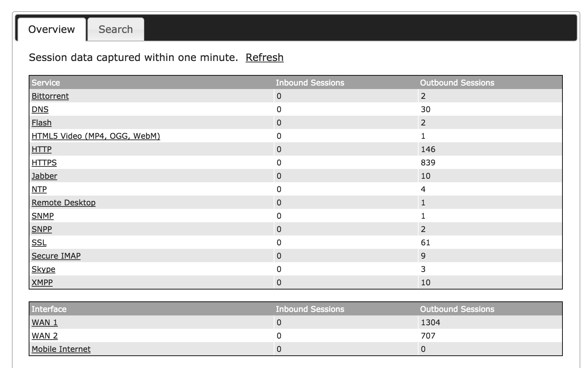Click the Refresh link
The width and height of the screenshot is (588, 368).
pyautogui.click(x=264, y=57)
